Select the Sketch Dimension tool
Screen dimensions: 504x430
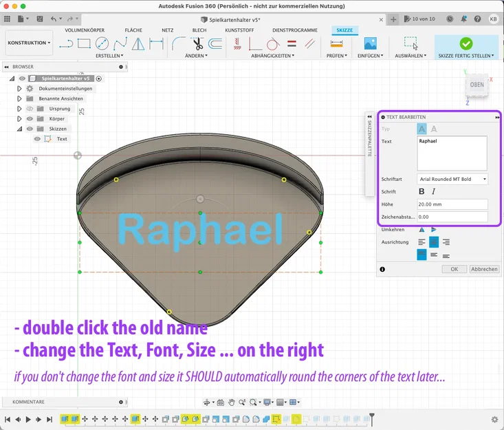pos(157,44)
